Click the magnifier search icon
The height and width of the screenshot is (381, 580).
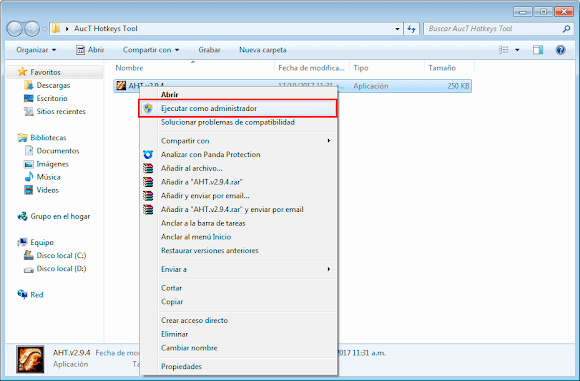click(x=566, y=28)
